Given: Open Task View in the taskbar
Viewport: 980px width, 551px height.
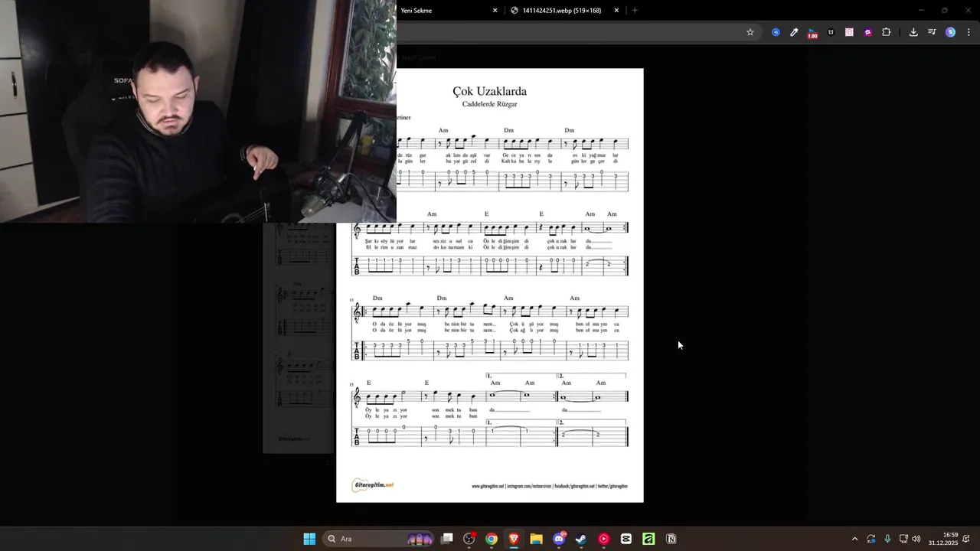Looking at the screenshot, I should click(x=447, y=539).
